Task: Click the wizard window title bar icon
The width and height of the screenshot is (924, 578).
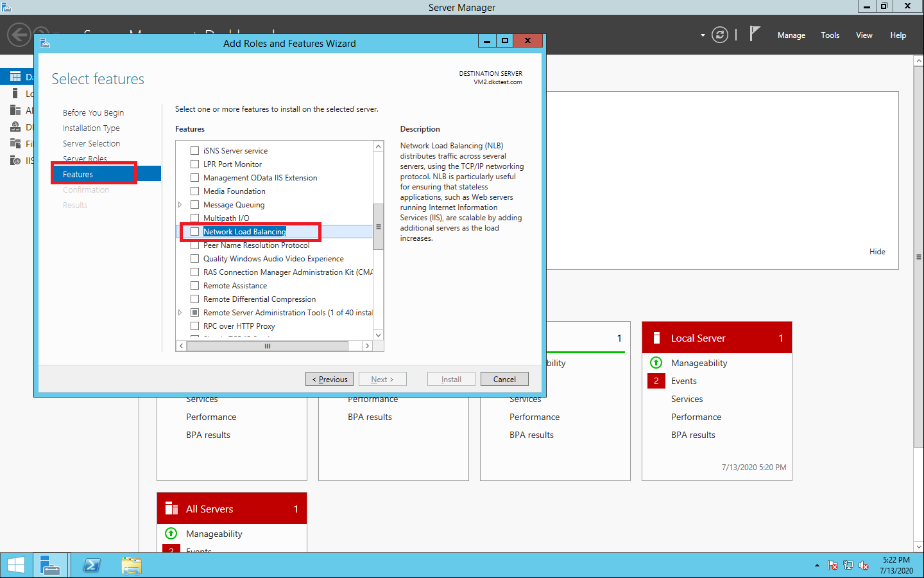Action: pos(45,43)
